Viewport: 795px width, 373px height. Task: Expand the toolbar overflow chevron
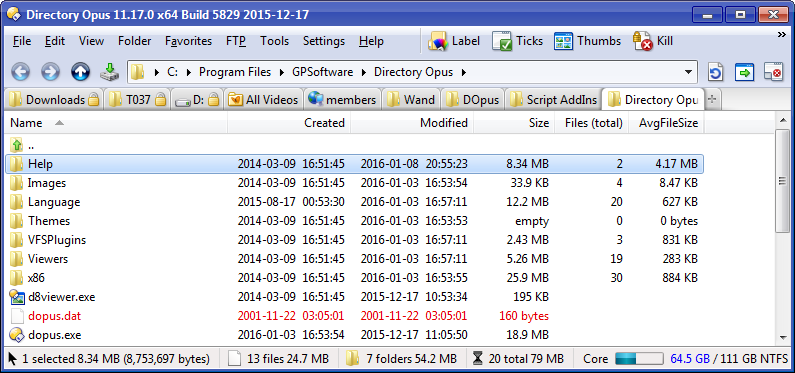click(x=781, y=34)
